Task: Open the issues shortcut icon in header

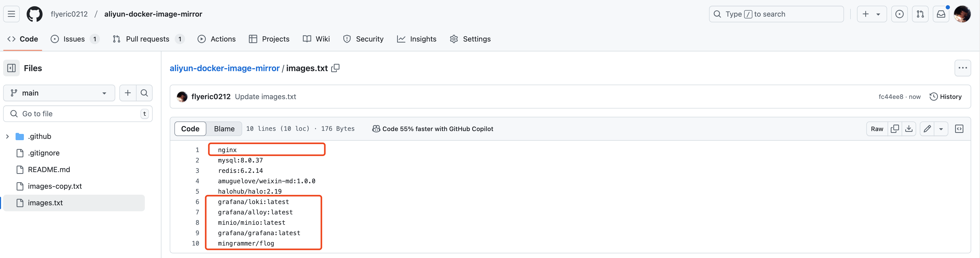Action: point(900,14)
